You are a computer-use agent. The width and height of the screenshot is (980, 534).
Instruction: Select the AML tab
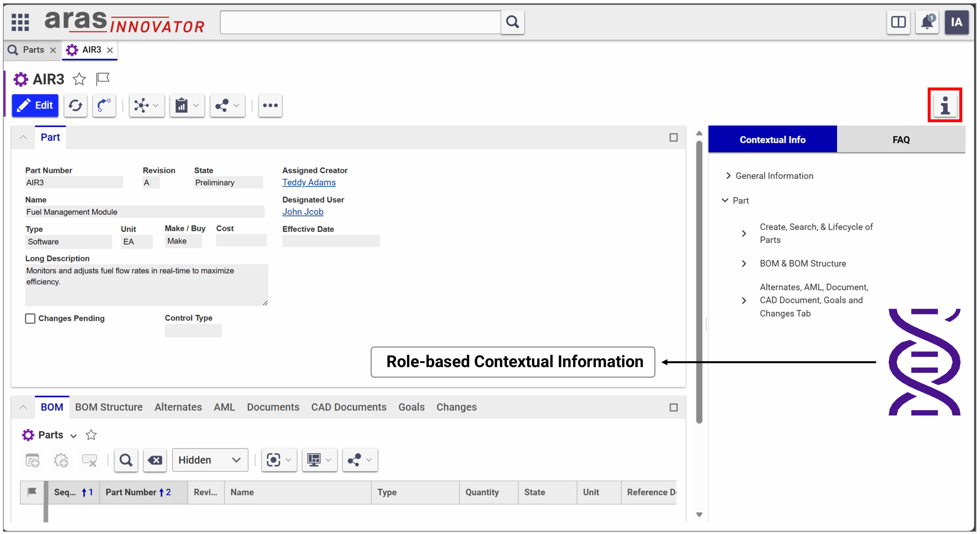point(224,407)
